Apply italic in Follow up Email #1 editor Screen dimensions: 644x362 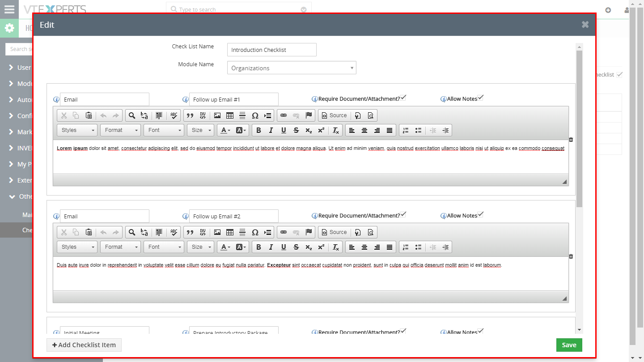tap(271, 130)
